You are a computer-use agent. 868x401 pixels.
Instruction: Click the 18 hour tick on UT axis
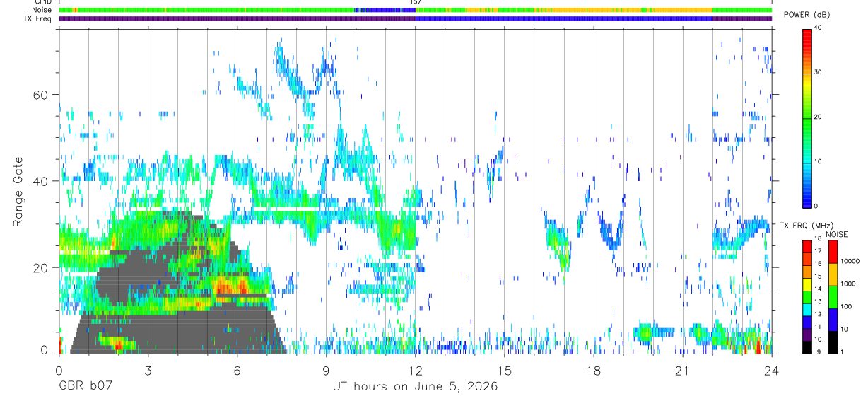tap(594, 369)
